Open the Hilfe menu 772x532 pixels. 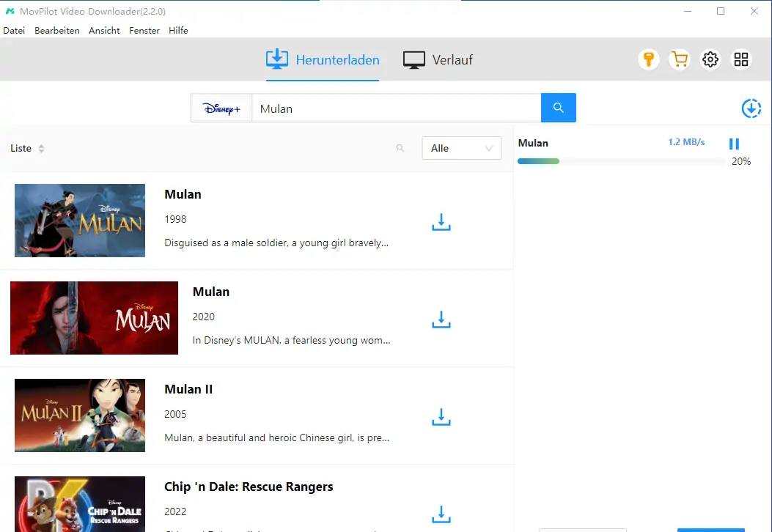(x=178, y=31)
